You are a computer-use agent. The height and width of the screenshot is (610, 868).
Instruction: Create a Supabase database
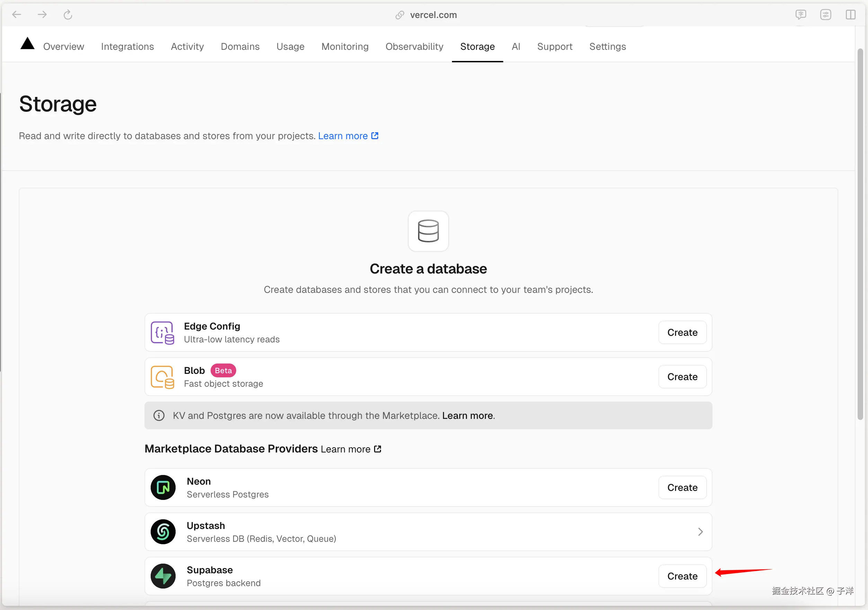pos(682,576)
